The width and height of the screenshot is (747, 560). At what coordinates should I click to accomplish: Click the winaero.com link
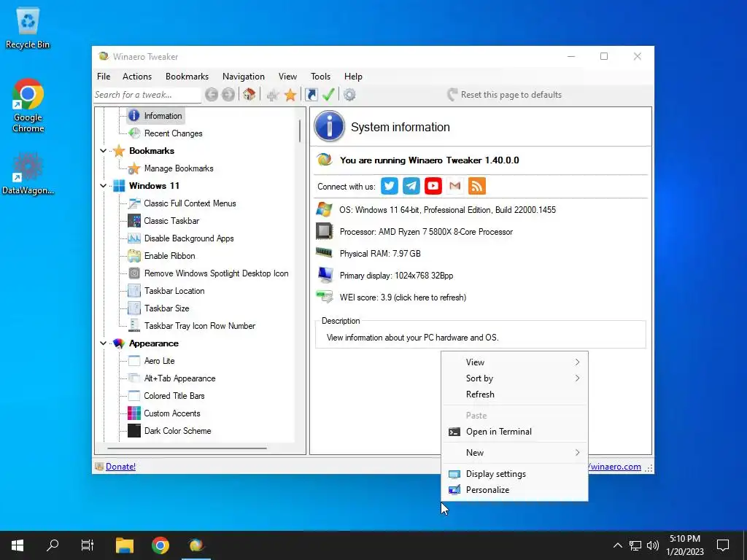[614, 467]
